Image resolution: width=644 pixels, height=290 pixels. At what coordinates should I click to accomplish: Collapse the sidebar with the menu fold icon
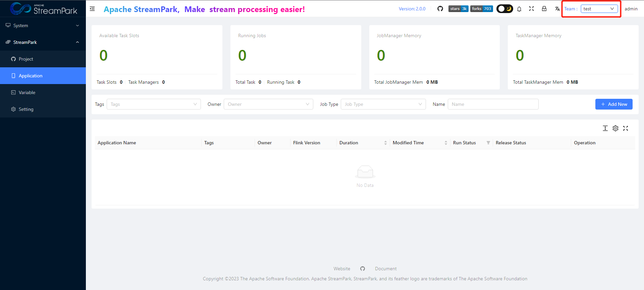[x=92, y=9]
